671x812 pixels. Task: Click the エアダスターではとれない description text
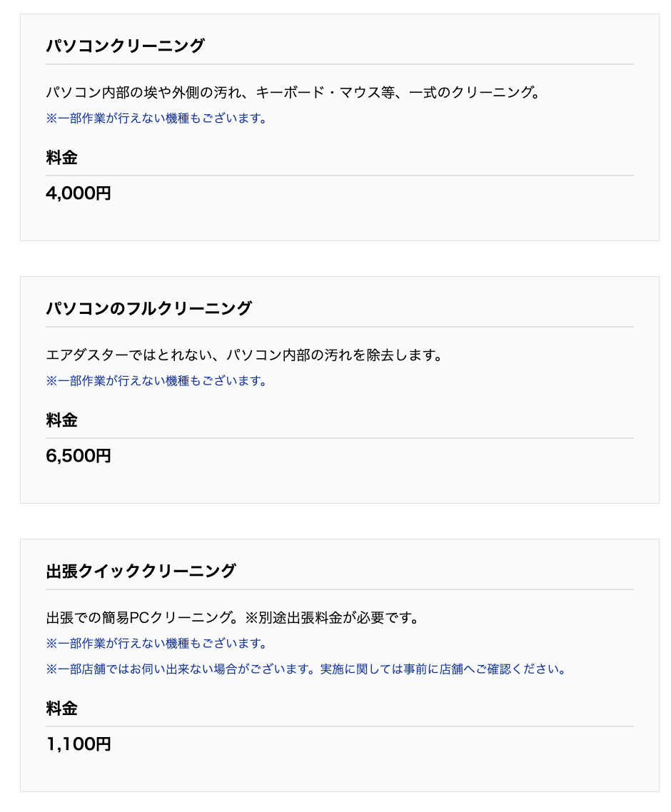[x=244, y=355]
